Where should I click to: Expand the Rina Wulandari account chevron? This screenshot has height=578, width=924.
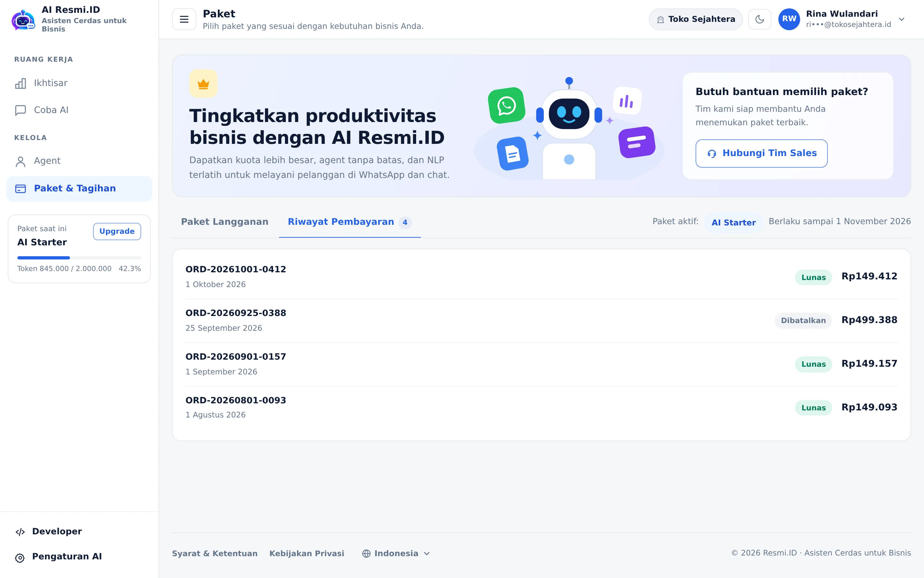902,19
